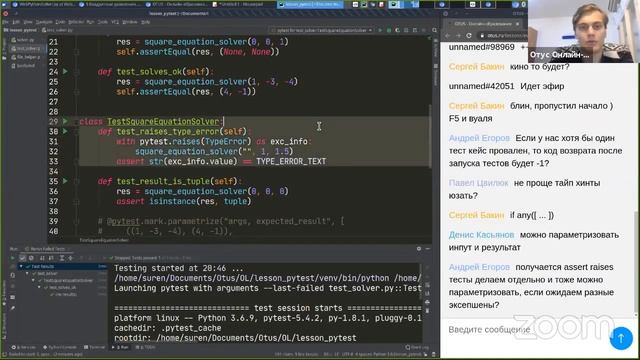Open the TODO tool window tab
This screenshot has height=360, width=640.
click(145, 347)
